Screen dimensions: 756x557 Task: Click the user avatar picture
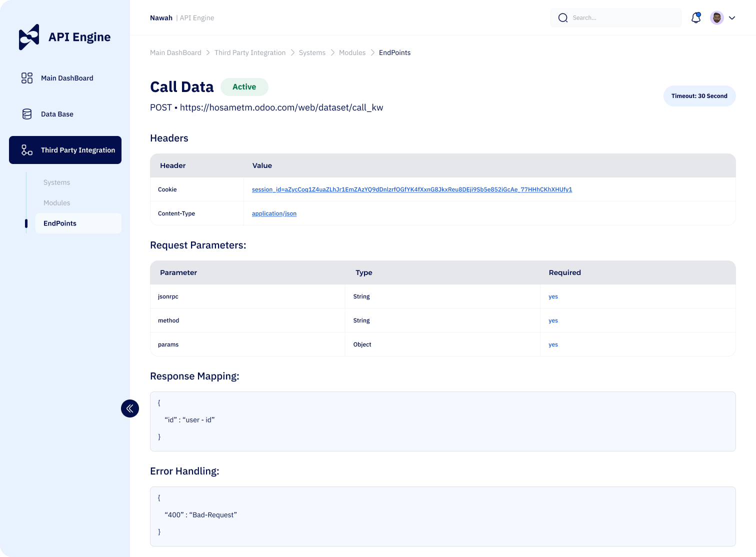716,18
